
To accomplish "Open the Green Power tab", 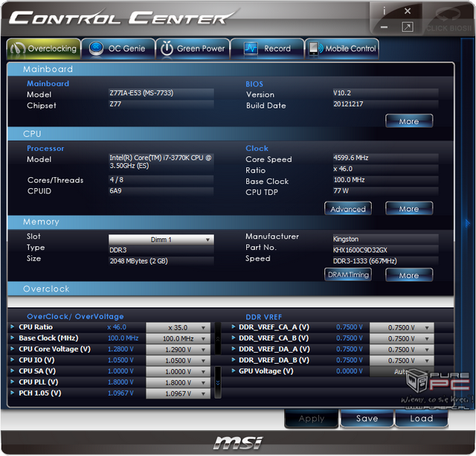I will point(193,48).
